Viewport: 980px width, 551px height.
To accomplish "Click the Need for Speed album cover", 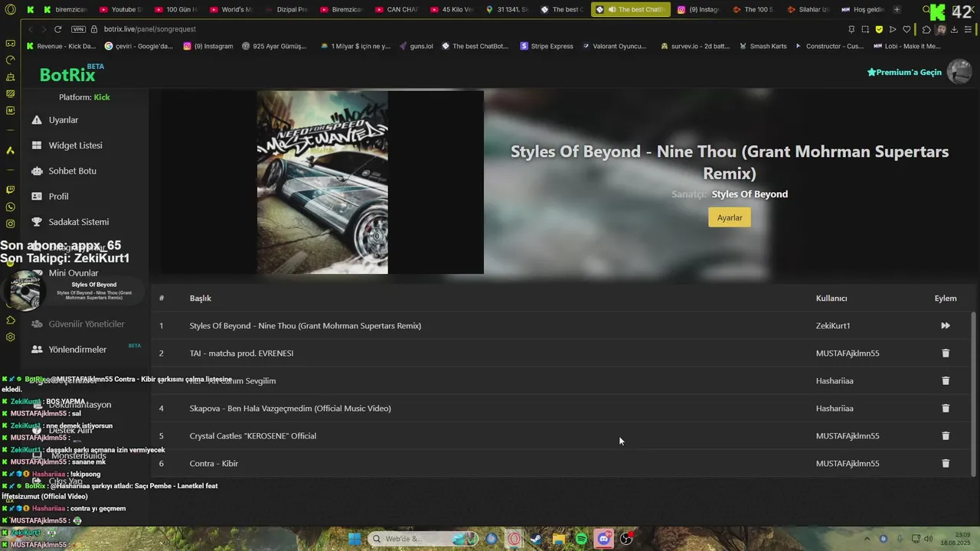I will tap(322, 182).
